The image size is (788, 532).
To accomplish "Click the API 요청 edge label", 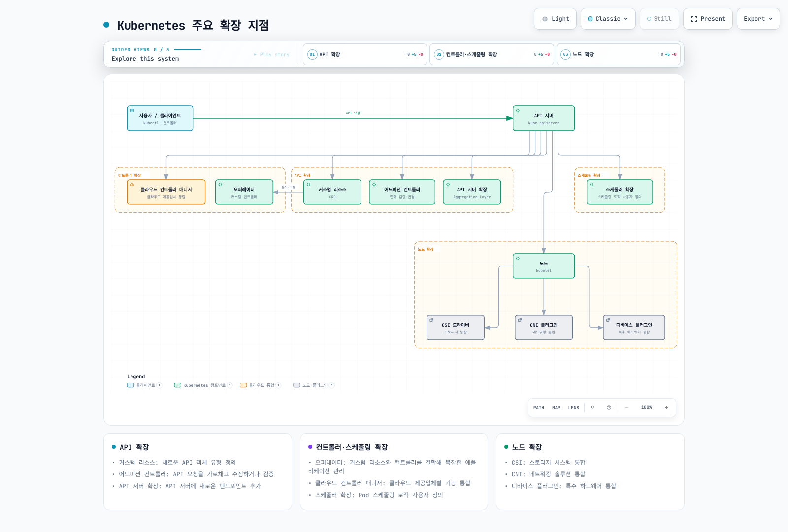I will tap(353, 113).
